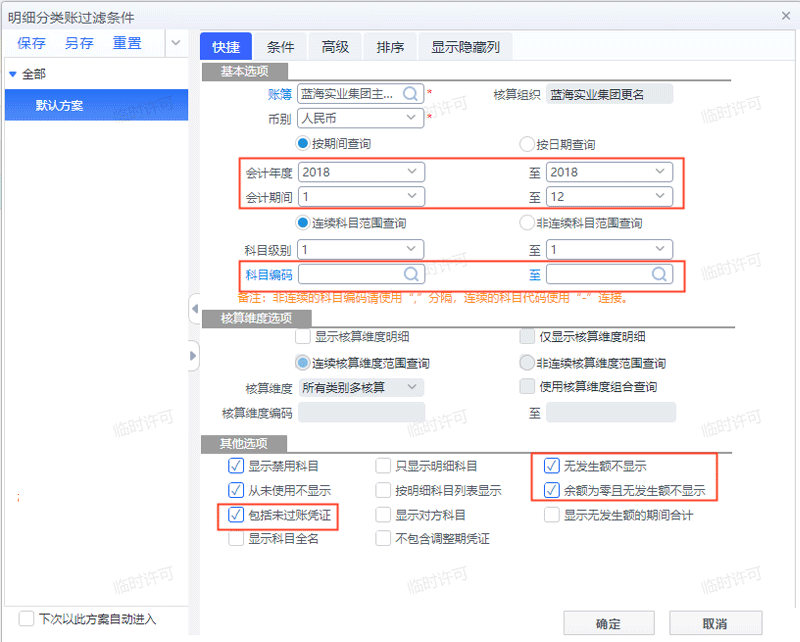Switch to the 排序 tab
The width and height of the screenshot is (800, 642).
pos(389,45)
